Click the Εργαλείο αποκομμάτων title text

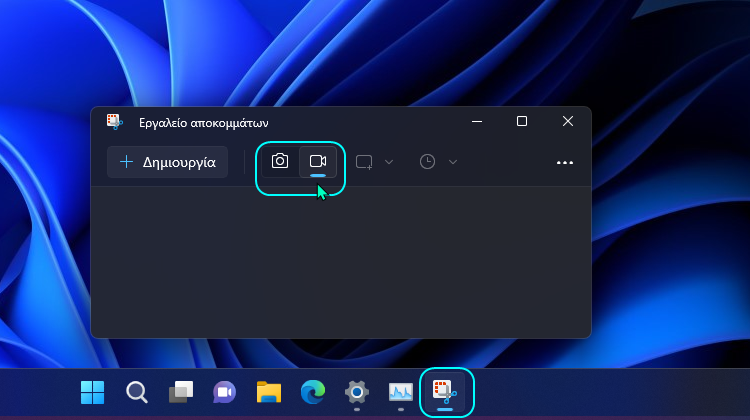204,123
